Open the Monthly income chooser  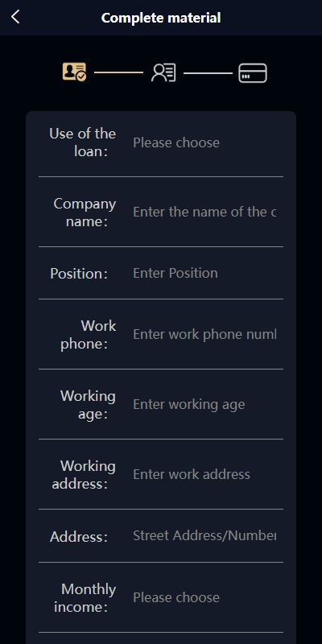[204, 597]
